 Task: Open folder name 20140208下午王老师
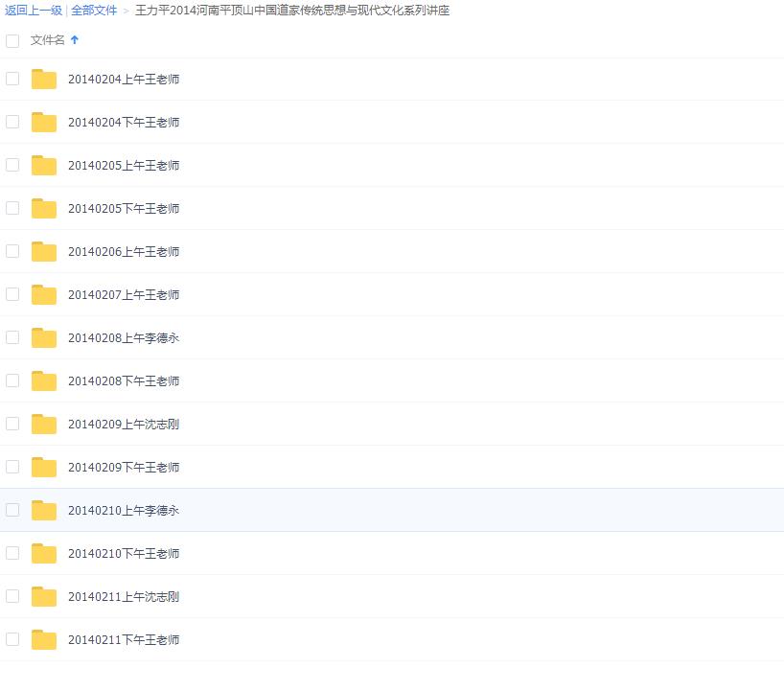pyautogui.click(x=124, y=381)
